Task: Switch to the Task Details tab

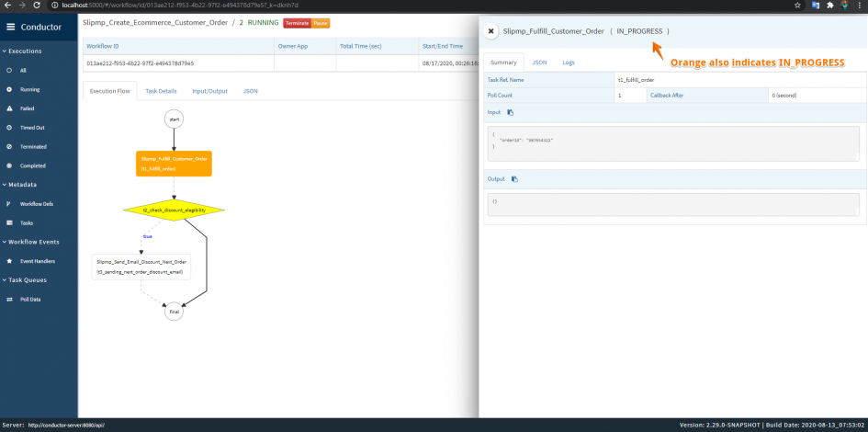Action: (x=161, y=91)
